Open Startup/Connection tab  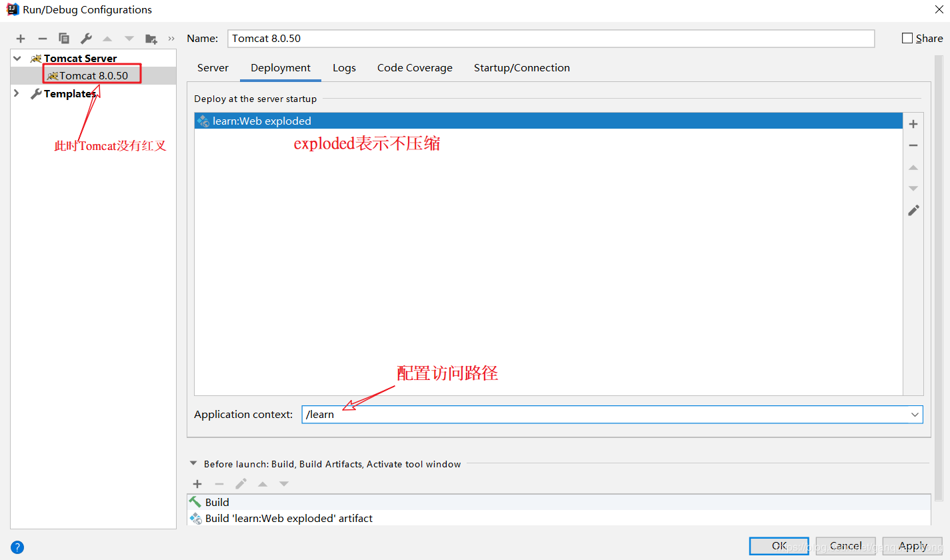pyautogui.click(x=522, y=68)
